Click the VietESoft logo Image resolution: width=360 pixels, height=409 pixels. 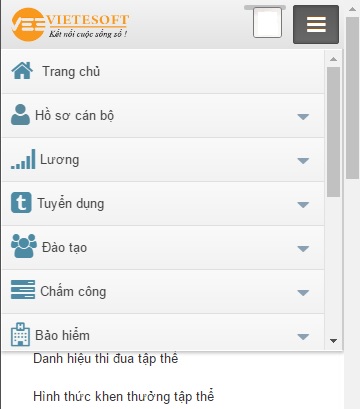tap(70, 24)
